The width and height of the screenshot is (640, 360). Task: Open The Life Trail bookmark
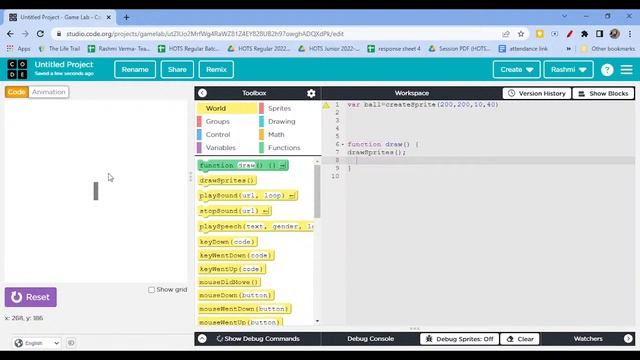click(60, 49)
